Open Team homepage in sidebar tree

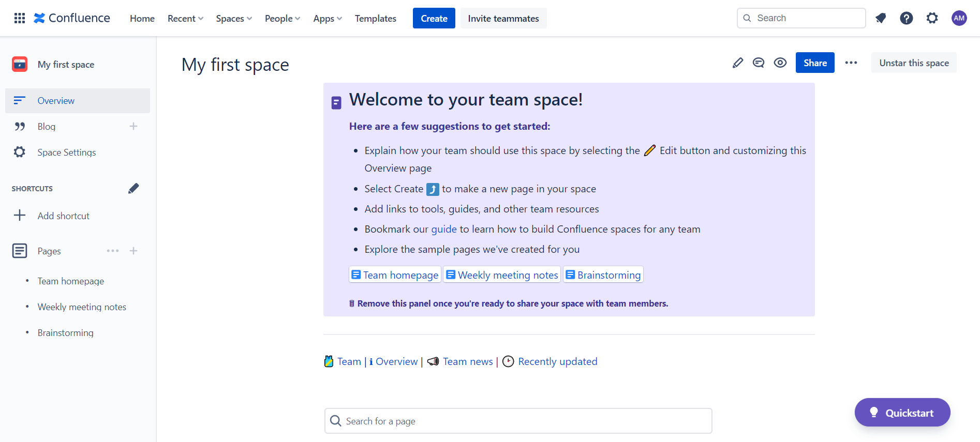(x=71, y=281)
